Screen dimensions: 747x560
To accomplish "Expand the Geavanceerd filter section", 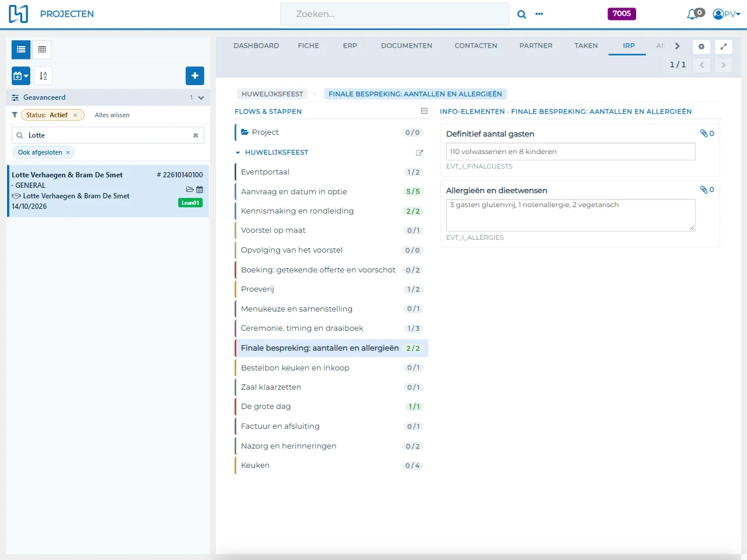I will [201, 98].
